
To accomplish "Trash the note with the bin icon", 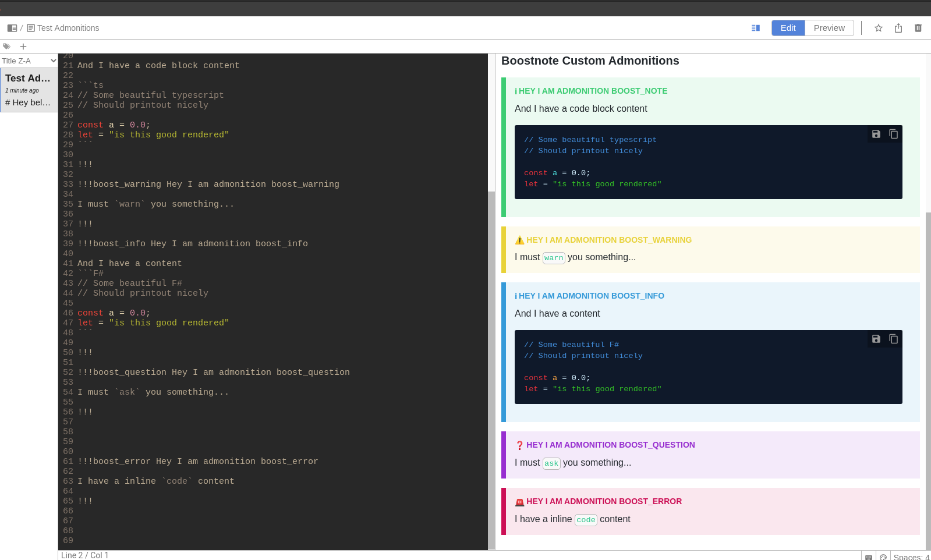I will (918, 28).
